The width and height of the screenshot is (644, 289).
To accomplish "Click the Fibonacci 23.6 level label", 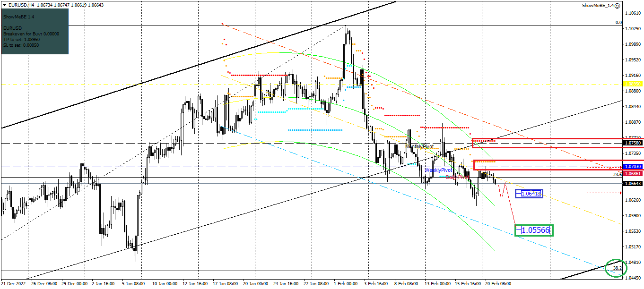I will pos(617,174).
